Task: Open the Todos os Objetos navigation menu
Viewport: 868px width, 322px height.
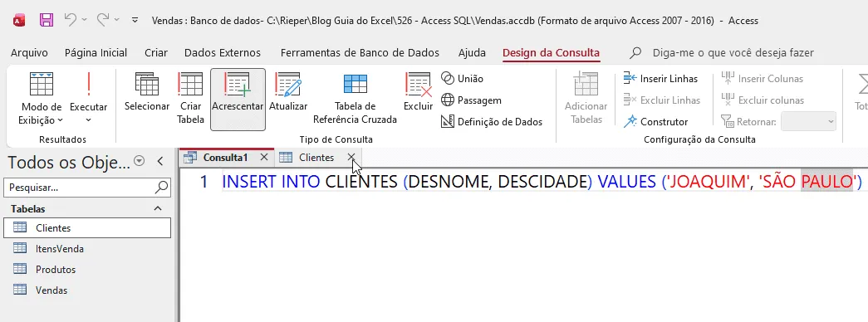Action: click(140, 162)
